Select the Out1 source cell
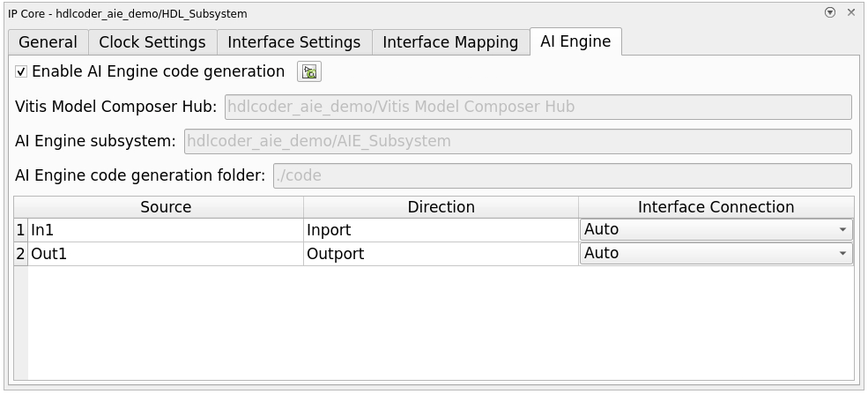 [166, 254]
